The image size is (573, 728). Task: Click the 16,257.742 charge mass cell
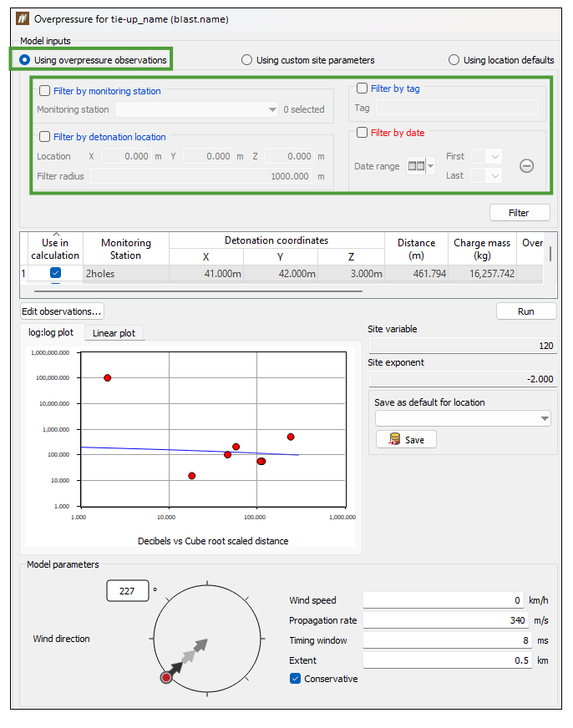tap(482, 274)
